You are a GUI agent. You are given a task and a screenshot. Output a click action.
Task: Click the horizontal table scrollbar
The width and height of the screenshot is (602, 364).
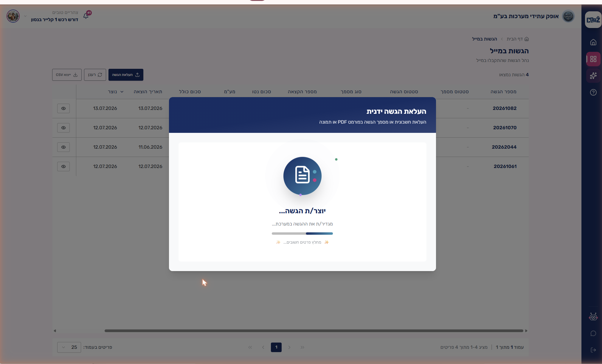pos(314,331)
